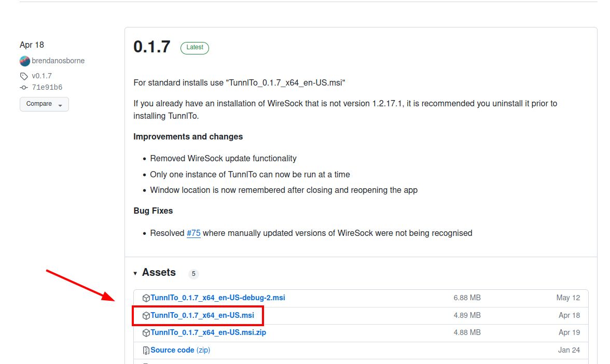Viewport: 610px width, 364px height.
Task: Open the v0.1.7 tag link
Action: [41, 76]
